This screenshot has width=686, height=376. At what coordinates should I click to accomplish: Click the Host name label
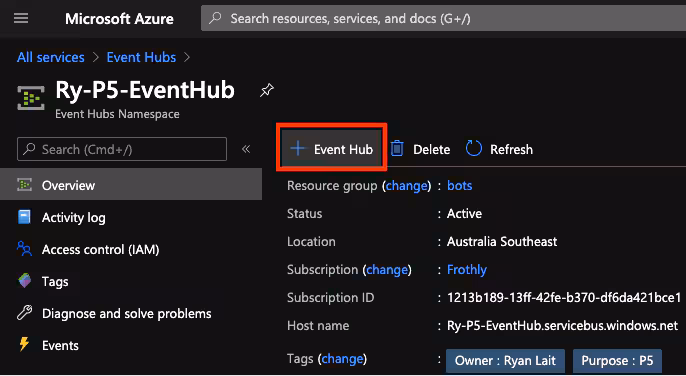318,326
